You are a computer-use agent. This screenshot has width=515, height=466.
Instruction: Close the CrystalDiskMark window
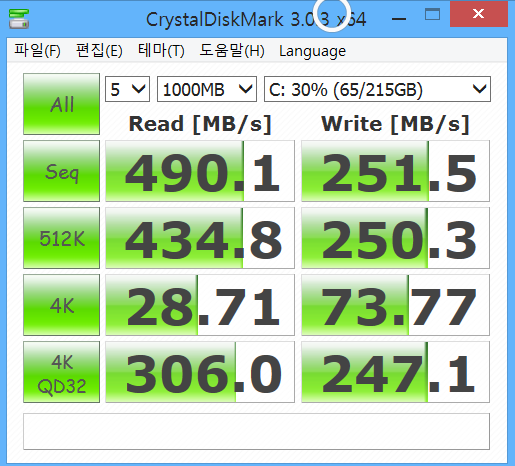(479, 14)
